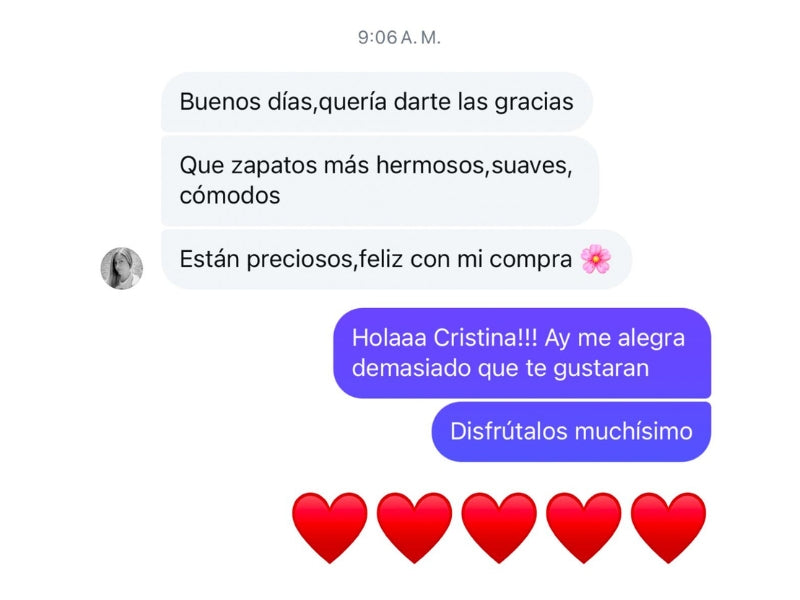Select the 'Buenos días, quería darte las gracias' message
The height and width of the screenshot is (600, 800).
click(x=377, y=102)
